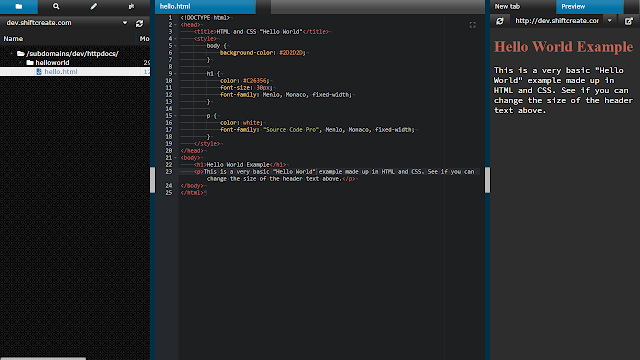Click the preview paragraph text

(563, 90)
